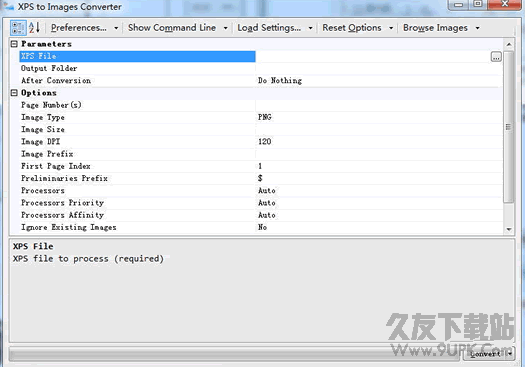Select the Image Type row
The width and height of the screenshot is (525, 367).
[261, 117]
